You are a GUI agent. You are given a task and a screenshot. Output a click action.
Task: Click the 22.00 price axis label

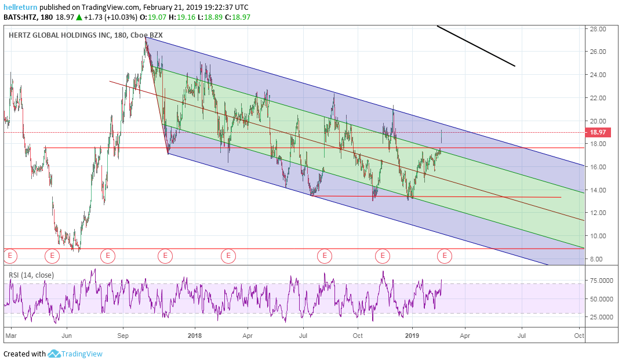[x=598, y=98]
